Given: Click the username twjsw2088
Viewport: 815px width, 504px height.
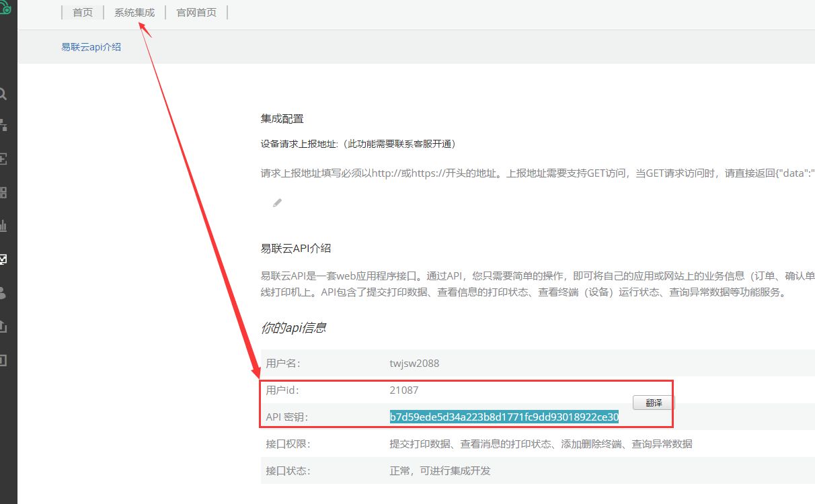Looking at the screenshot, I should click(414, 363).
